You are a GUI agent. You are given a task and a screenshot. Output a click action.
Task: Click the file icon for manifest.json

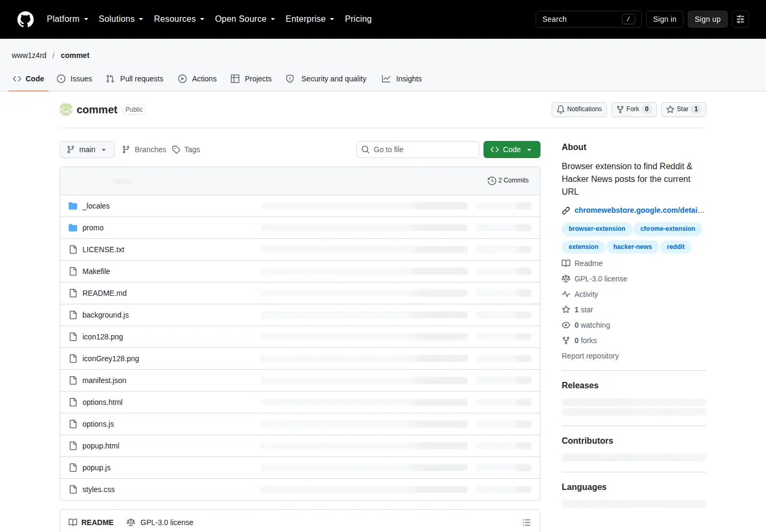(x=73, y=380)
